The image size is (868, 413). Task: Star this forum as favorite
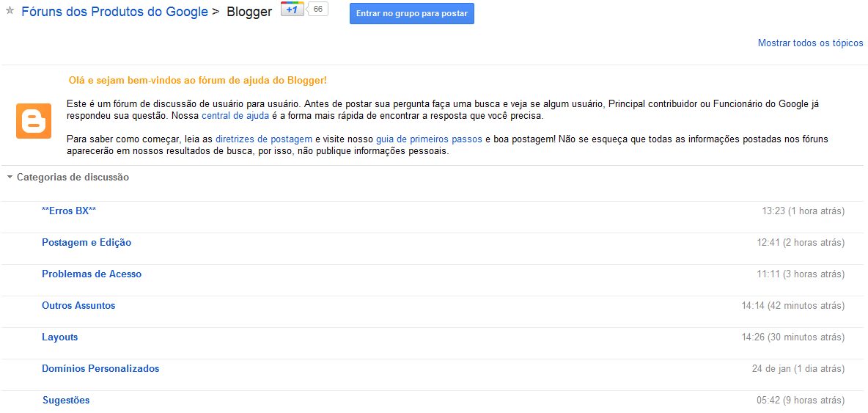pyautogui.click(x=9, y=11)
